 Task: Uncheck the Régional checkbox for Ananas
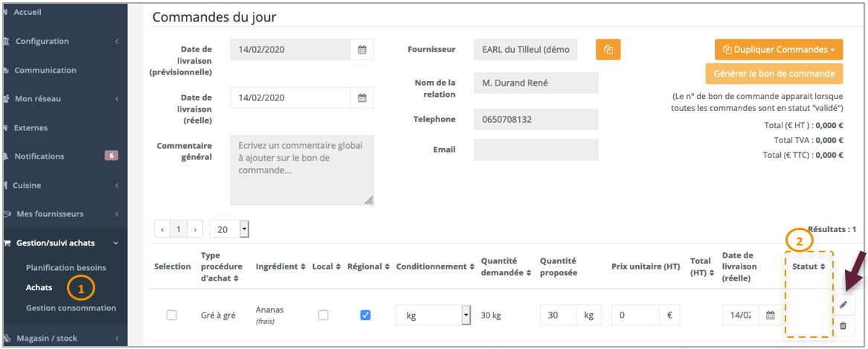click(365, 316)
